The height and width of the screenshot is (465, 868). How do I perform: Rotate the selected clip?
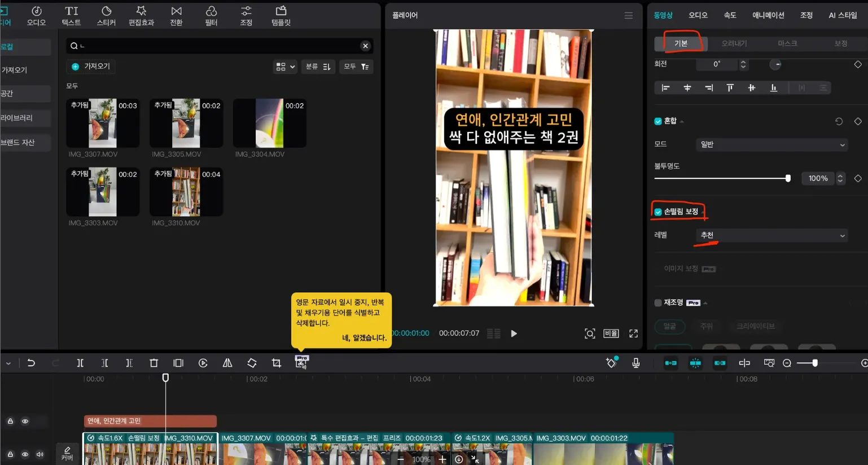[252, 363]
